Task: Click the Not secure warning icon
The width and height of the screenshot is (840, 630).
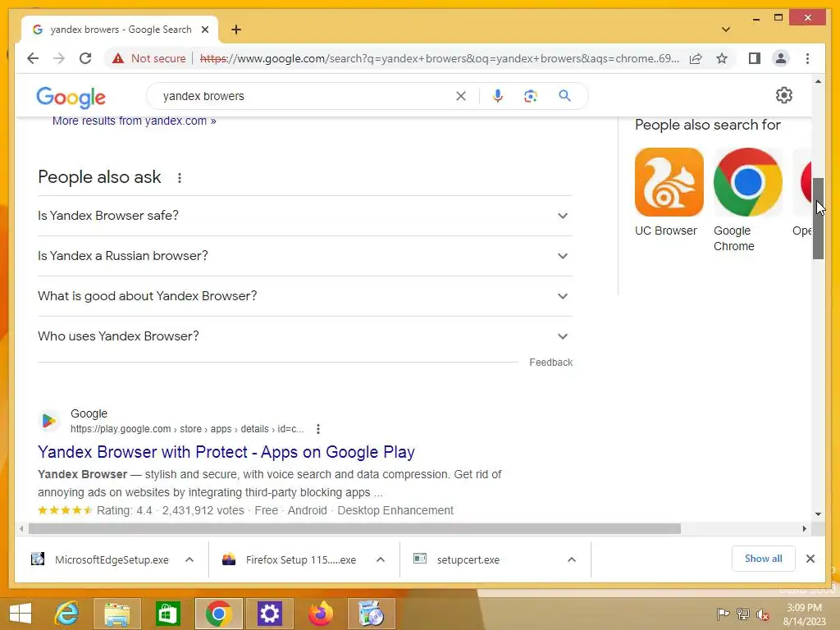Action: 118,58
